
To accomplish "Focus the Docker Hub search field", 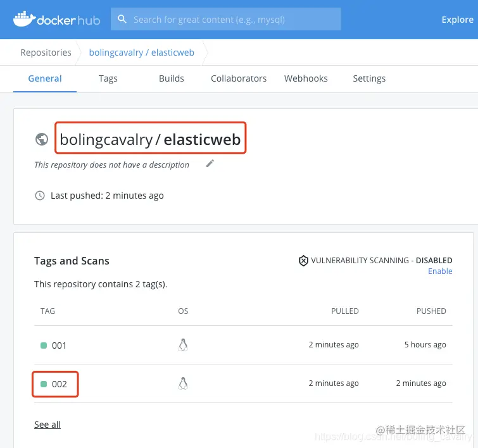I will 226,19.
